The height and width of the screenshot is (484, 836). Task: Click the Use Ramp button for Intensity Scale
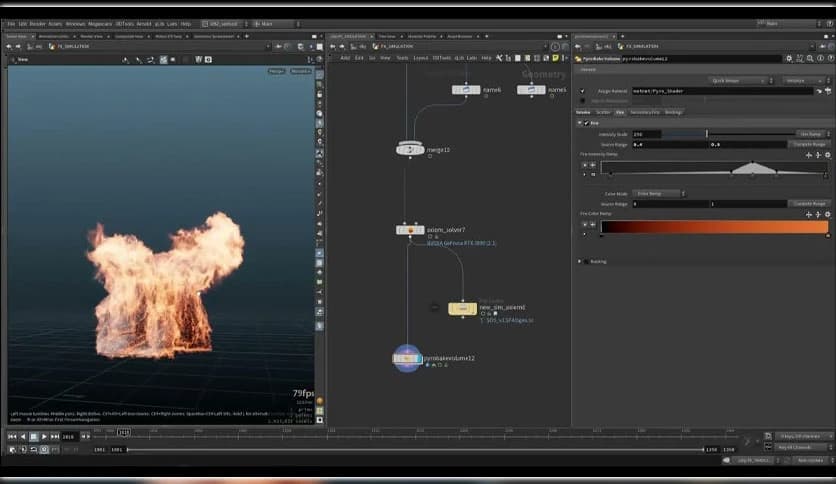809,133
